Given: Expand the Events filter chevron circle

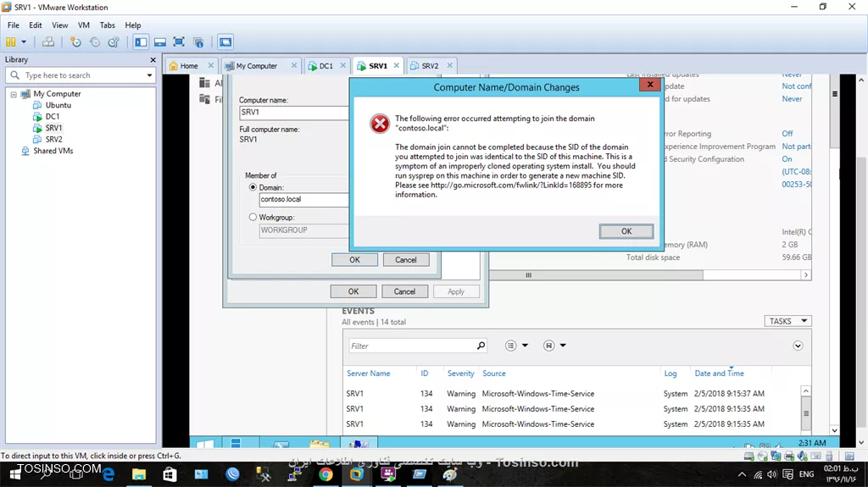Looking at the screenshot, I should [x=798, y=346].
